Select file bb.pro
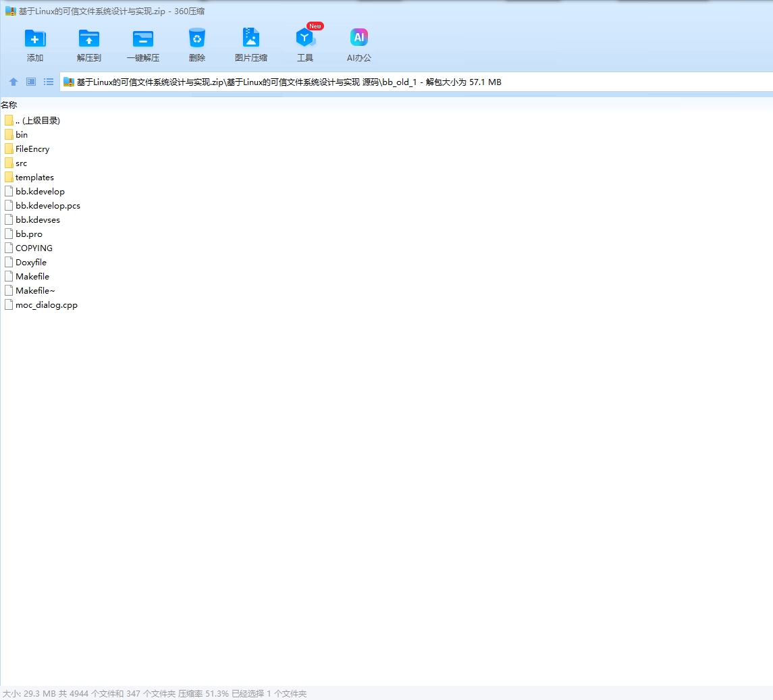This screenshot has height=700, width=773. tap(29, 234)
